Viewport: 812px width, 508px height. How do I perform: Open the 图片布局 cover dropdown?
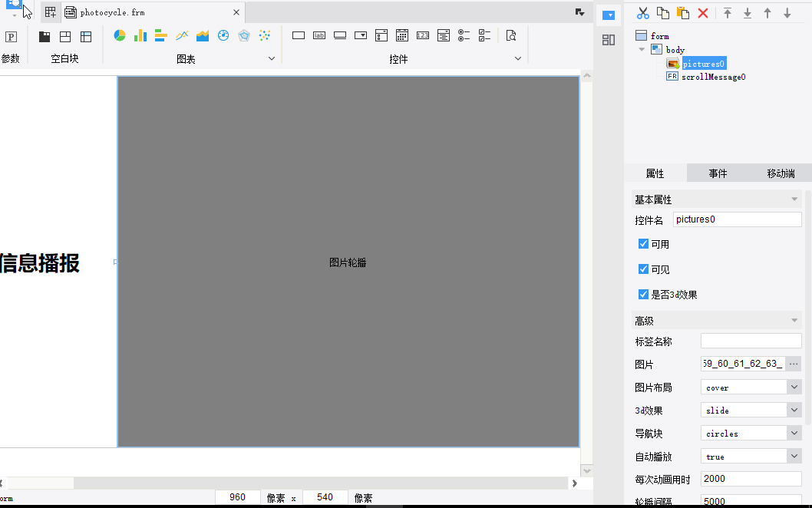pyautogui.click(x=794, y=388)
